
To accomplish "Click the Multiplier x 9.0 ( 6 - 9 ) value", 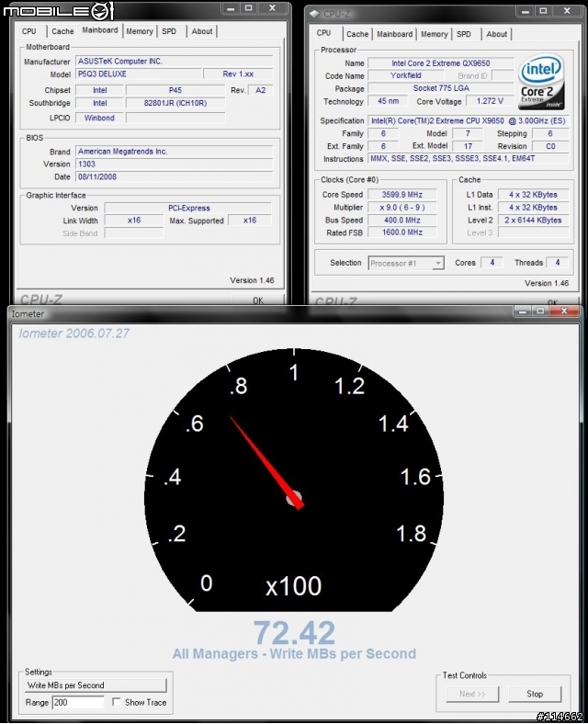I will [402, 208].
